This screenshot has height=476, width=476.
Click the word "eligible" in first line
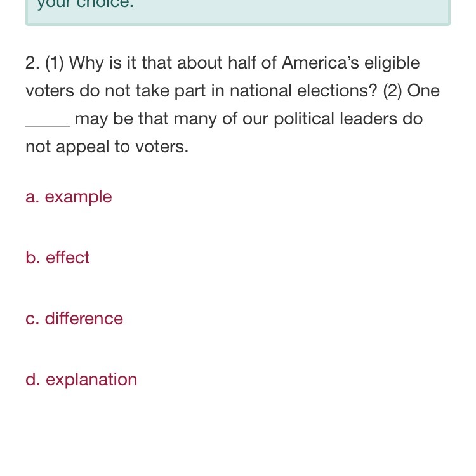point(392,63)
